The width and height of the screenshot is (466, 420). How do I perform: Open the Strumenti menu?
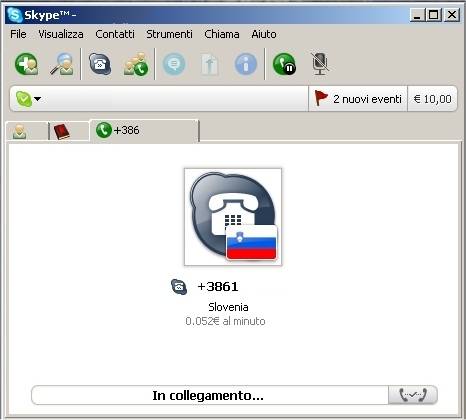(169, 34)
